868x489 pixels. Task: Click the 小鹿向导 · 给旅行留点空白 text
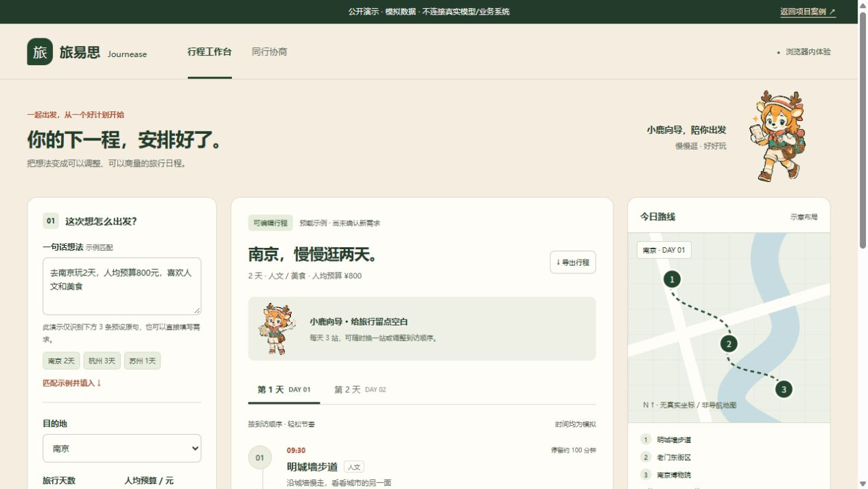[359, 321]
